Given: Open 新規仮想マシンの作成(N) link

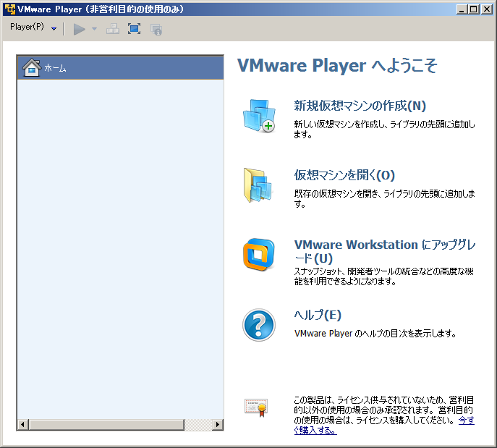Looking at the screenshot, I should tap(360, 106).
